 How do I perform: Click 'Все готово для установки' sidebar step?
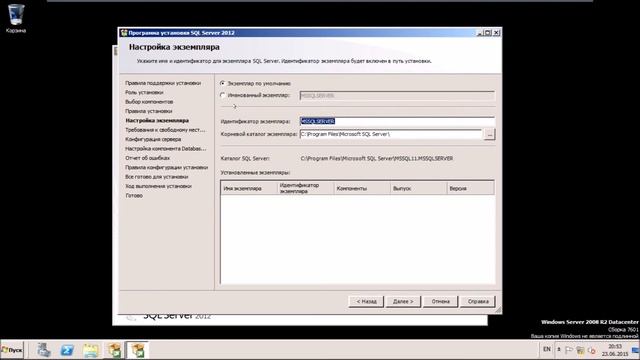pyautogui.click(x=157, y=177)
